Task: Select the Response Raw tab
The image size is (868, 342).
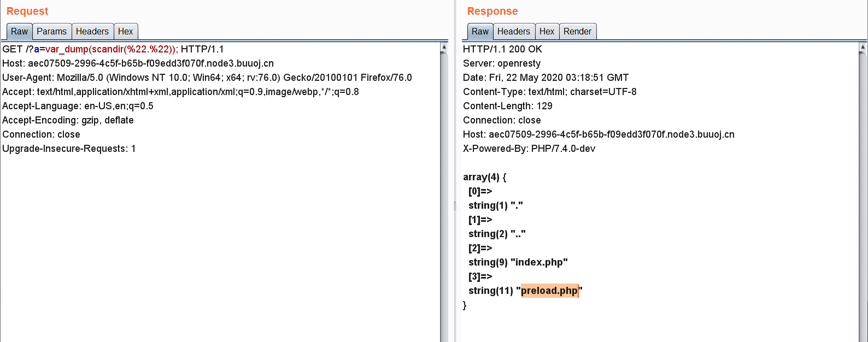Action: point(480,31)
